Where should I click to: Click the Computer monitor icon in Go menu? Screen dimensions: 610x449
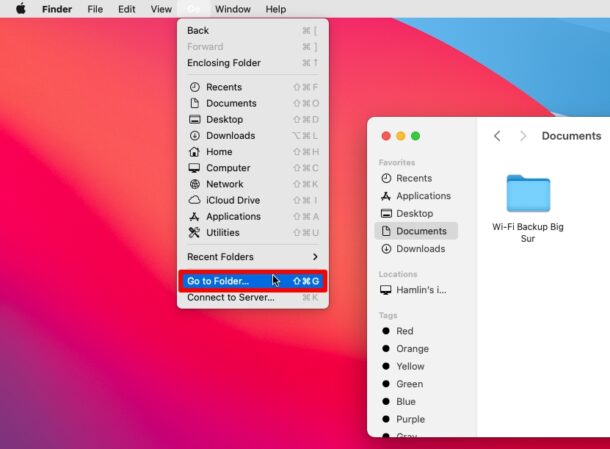pyautogui.click(x=194, y=168)
